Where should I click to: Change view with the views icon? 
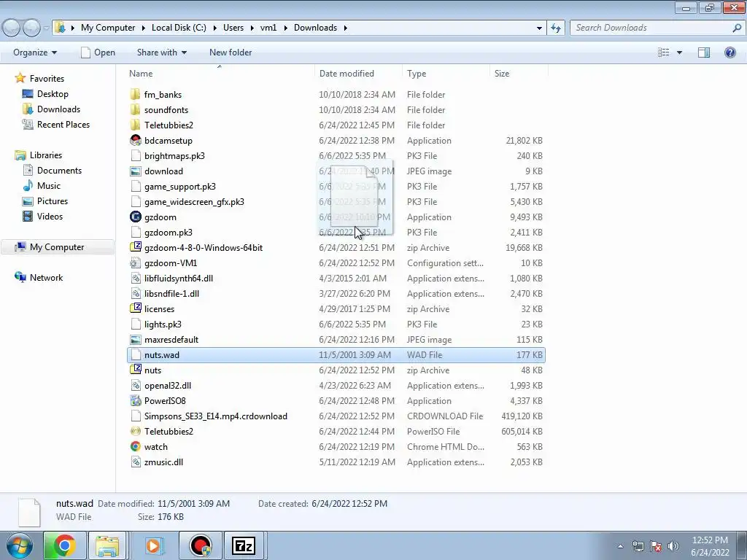pyautogui.click(x=664, y=52)
